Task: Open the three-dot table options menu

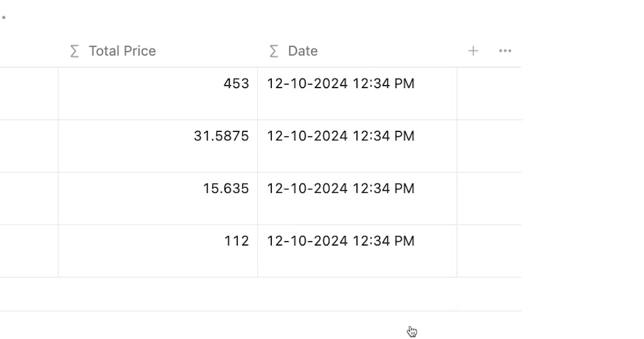Action: (505, 51)
